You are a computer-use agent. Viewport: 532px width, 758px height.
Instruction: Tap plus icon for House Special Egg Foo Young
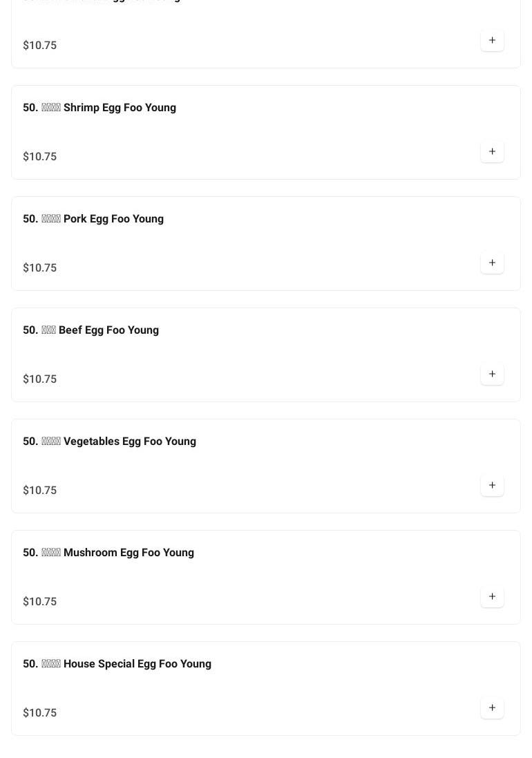pos(492,708)
